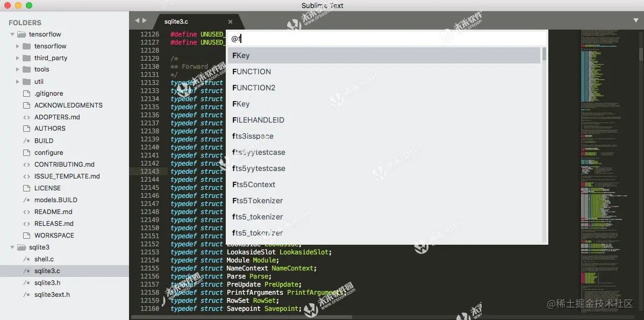This screenshot has height=320, width=644.
Task: Choose the FUNCTION2 symbol result
Action: coord(384,88)
